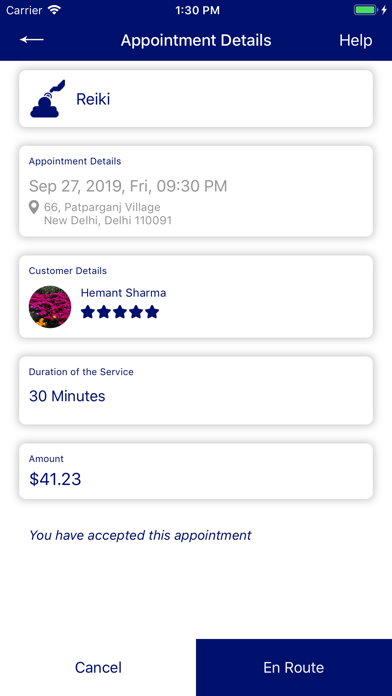Tap the 30 Minutes duration value

67,396
